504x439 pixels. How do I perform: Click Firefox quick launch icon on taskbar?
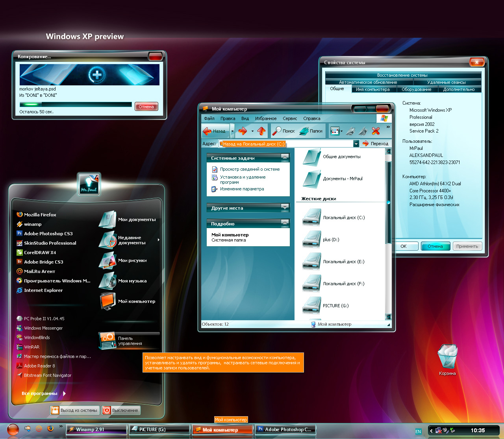pyautogui.click(x=50, y=429)
